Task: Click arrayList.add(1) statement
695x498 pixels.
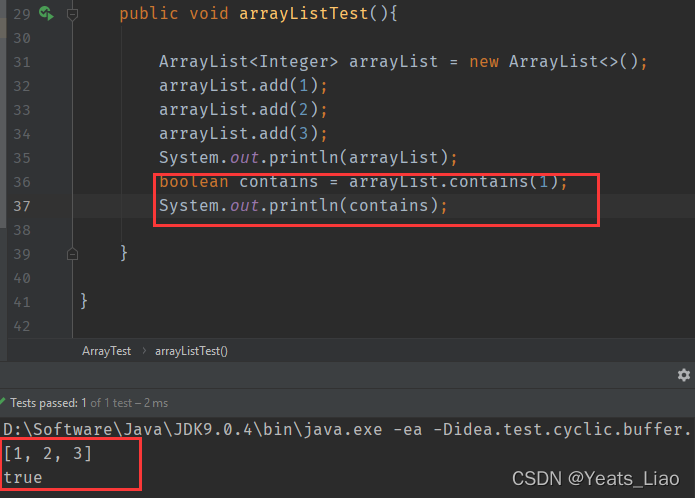Action: [243, 86]
